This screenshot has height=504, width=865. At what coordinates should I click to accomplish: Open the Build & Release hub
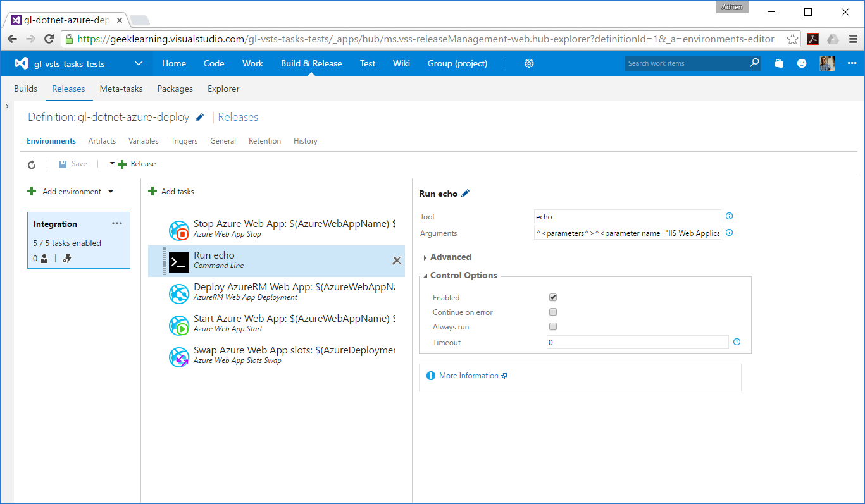pos(311,63)
